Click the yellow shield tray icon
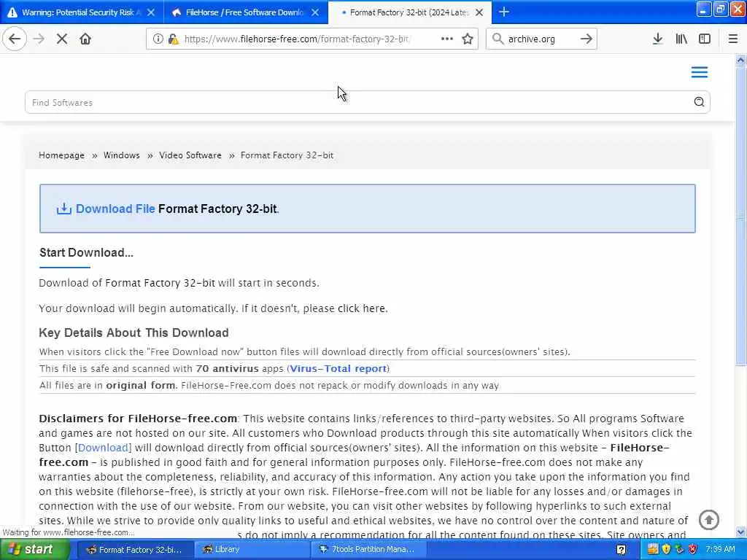Image resolution: width=747 pixels, height=560 pixels. [666, 550]
